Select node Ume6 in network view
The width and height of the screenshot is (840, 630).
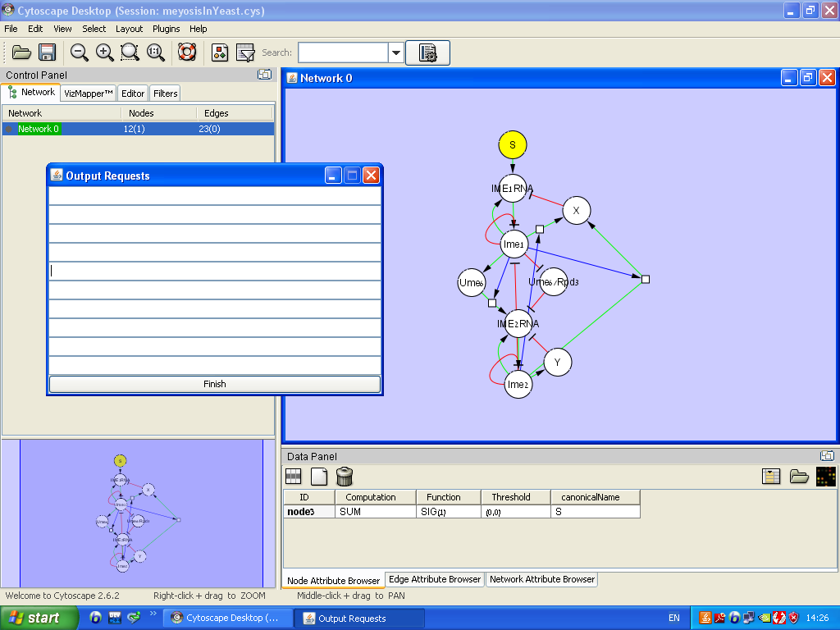pyautogui.click(x=472, y=282)
